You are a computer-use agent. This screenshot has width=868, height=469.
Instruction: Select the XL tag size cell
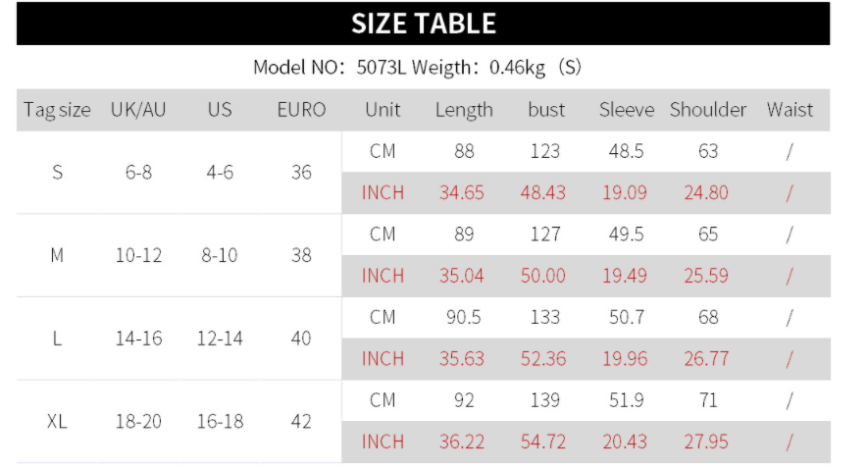[57, 422]
